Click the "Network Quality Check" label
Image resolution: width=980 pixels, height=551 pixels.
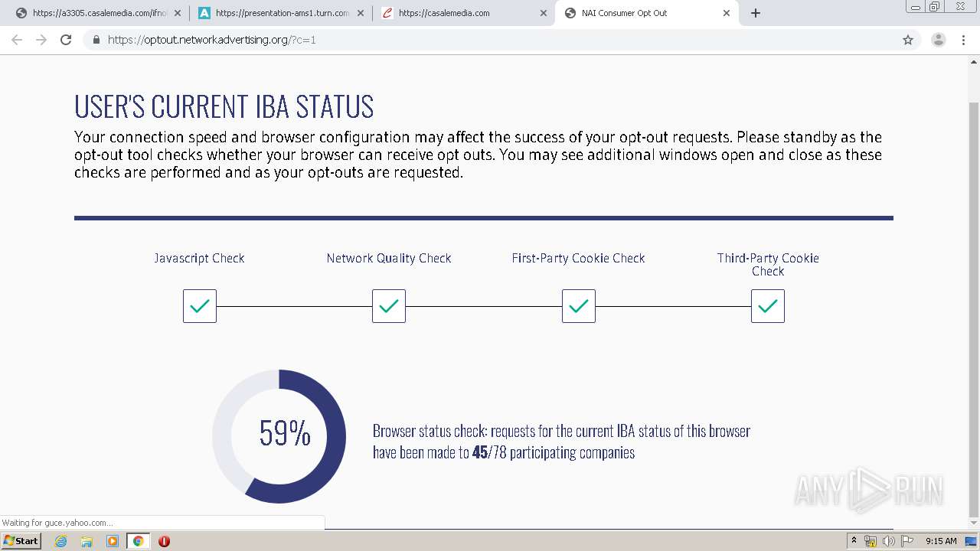pyautogui.click(x=389, y=259)
